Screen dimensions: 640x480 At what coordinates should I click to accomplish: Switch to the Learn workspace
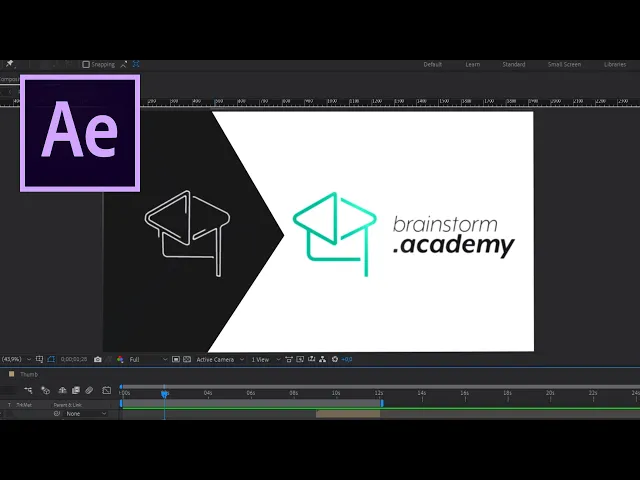[x=472, y=64]
